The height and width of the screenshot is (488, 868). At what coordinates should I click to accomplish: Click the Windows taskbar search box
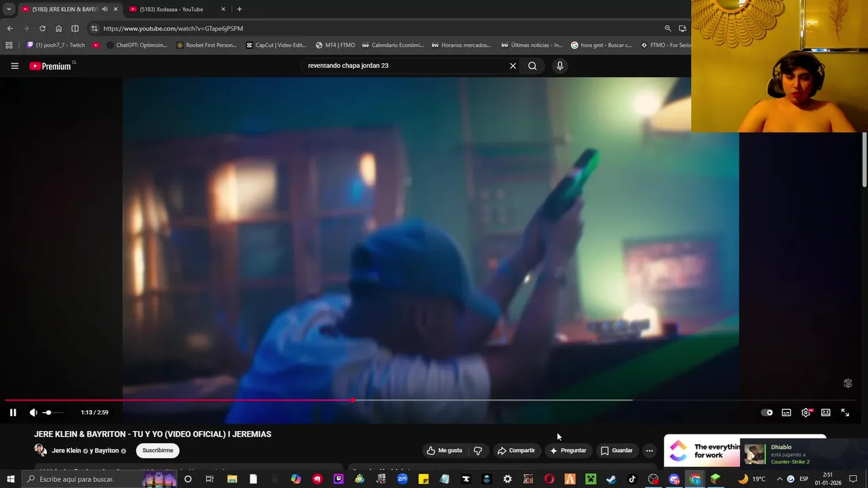click(x=100, y=479)
